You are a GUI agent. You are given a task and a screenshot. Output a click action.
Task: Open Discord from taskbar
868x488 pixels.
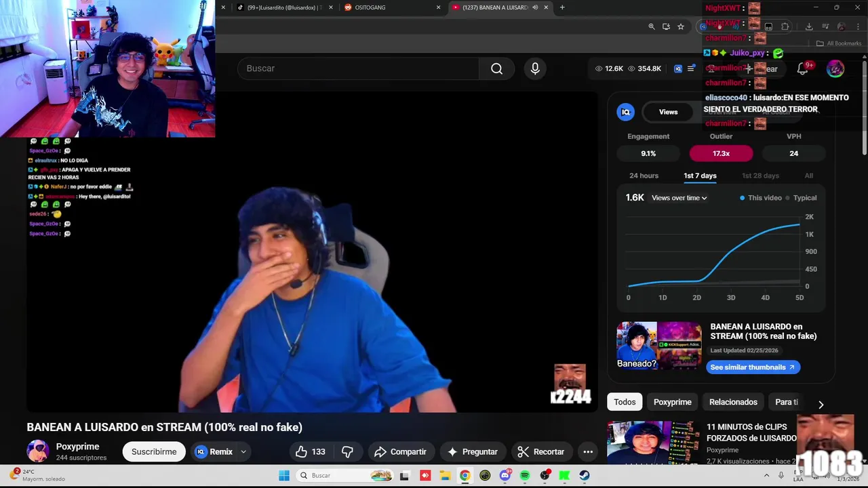tap(505, 475)
